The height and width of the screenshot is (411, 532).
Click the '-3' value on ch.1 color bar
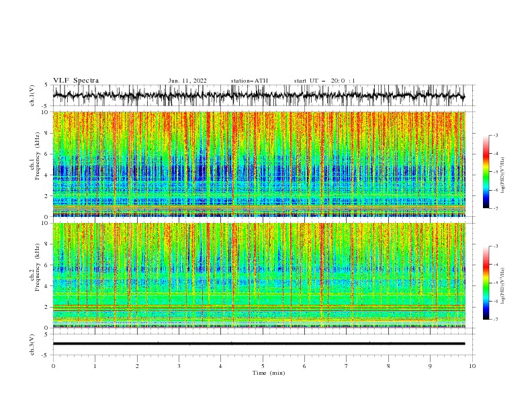click(496, 135)
